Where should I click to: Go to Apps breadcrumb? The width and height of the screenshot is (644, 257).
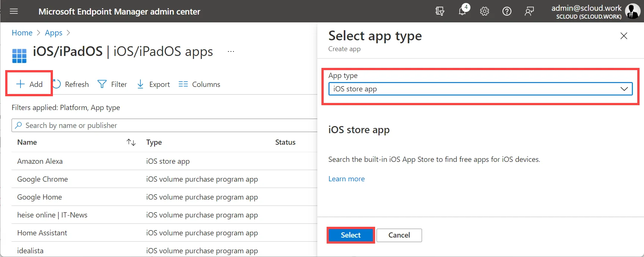(54, 33)
